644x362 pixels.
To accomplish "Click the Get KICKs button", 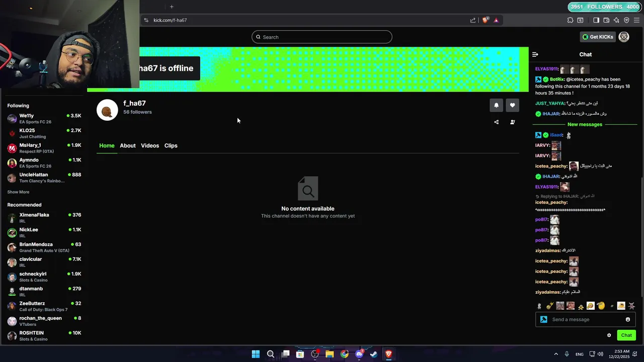I will pyautogui.click(x=598, y=37).
